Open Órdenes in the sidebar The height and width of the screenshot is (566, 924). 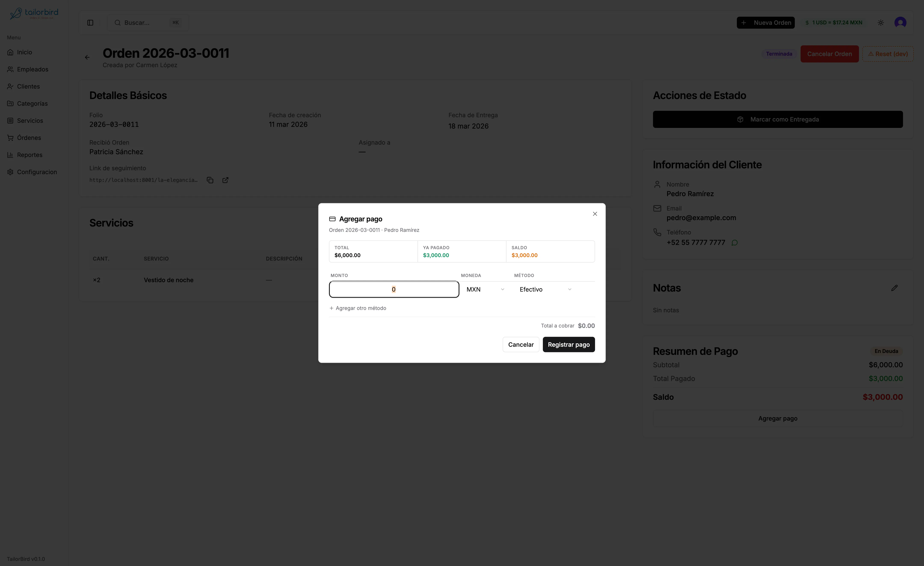pyautogui.click(x=34, y=138)
